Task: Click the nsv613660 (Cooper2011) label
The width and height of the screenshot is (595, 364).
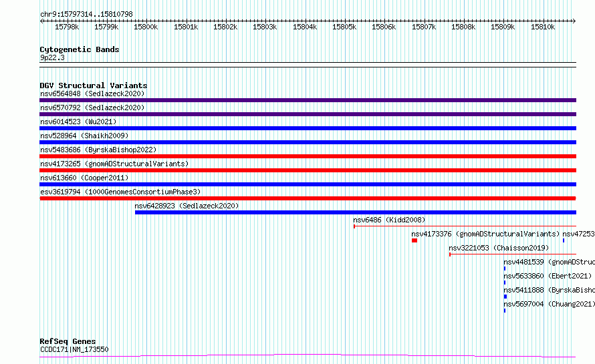Action: tap(84, 178)
